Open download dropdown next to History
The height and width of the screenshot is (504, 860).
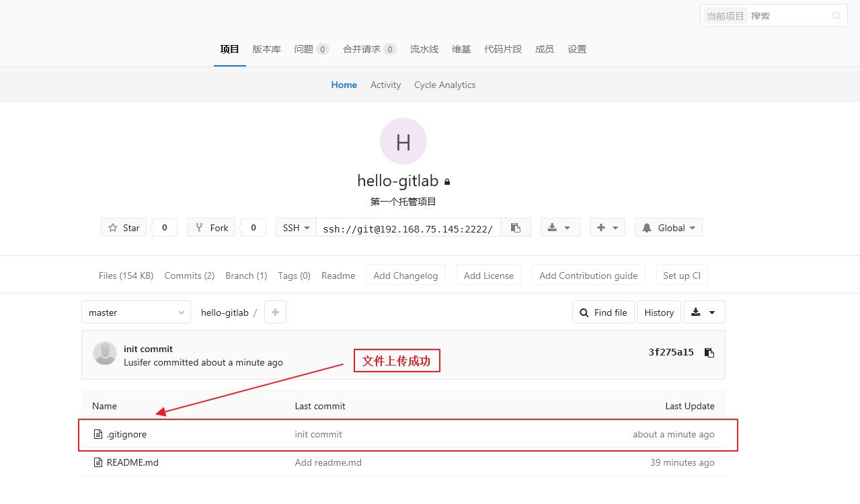704,312
